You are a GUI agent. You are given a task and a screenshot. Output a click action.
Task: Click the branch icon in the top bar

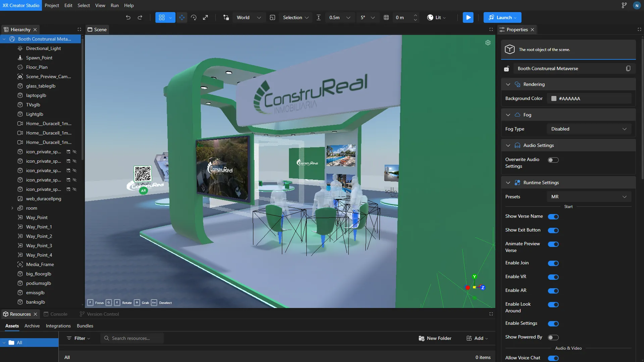point(624,5)
